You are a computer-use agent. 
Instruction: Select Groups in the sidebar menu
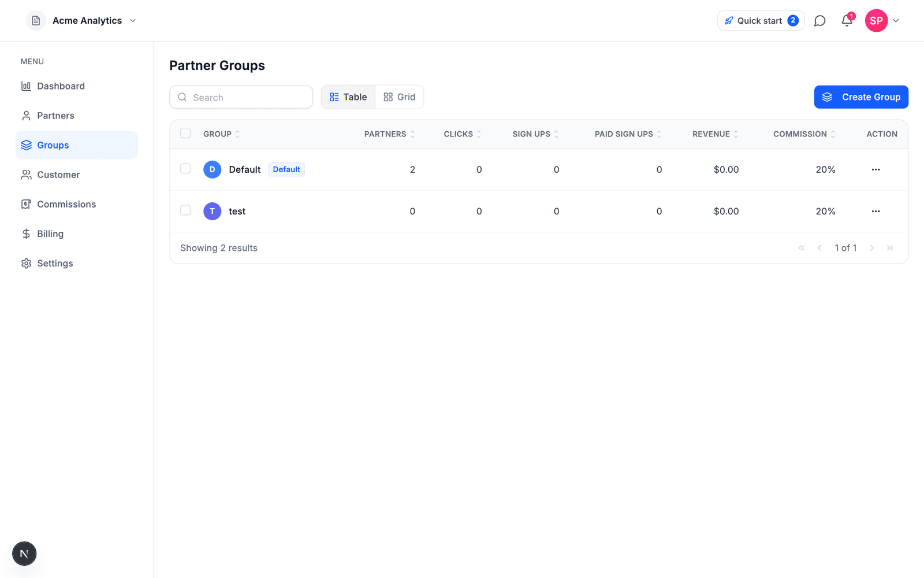(77, 145)
